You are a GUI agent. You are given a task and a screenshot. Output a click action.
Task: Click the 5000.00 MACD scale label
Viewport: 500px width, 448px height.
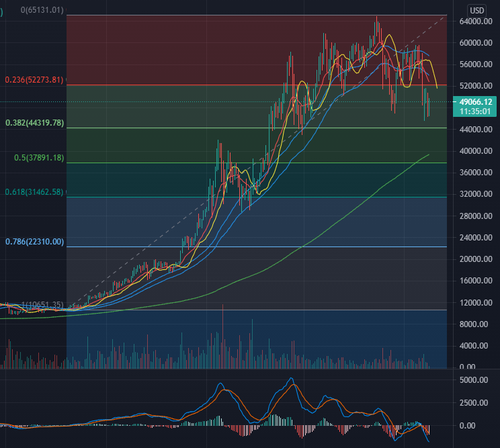pos(474,379)
